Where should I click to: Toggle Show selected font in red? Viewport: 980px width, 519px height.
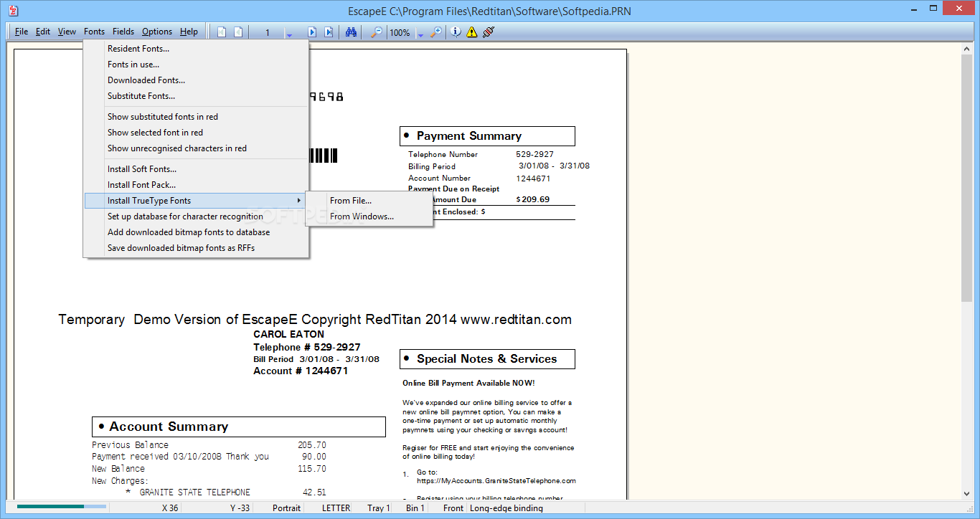[x=197, y=133]
